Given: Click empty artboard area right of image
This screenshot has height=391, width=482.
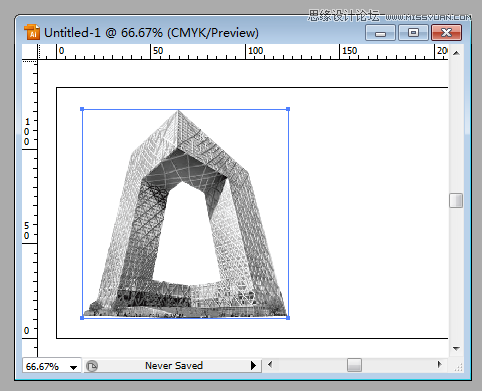Looking at the screenshot, I should 367,213.
